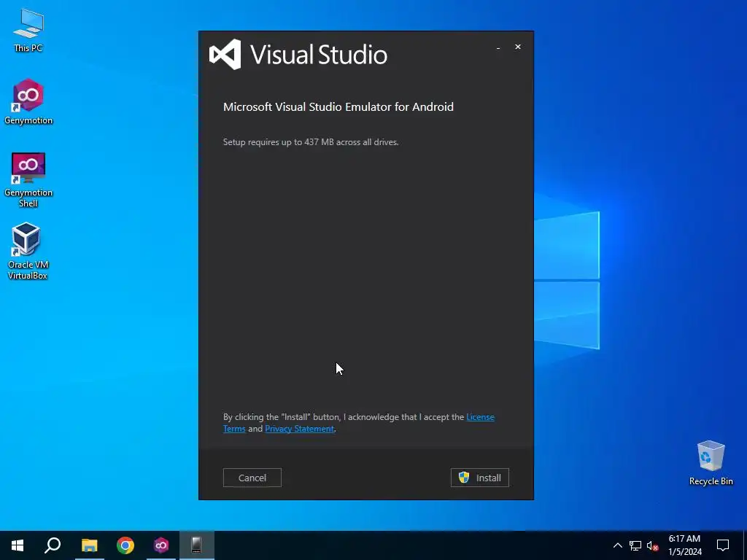The image size is (747, 560).
Task: Select 'Microsoft Visual Studio Emulator for Android' heading
Action: point(338,106)
